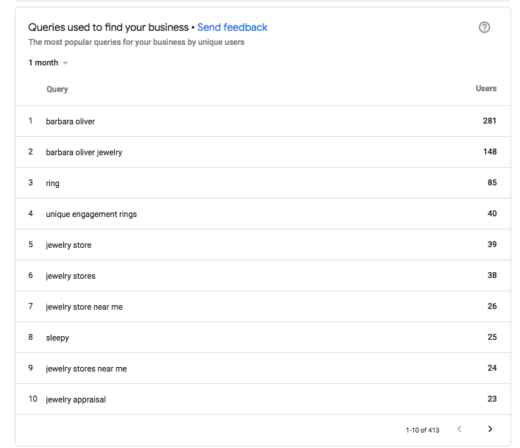The width and height of the screenshot is (520, 448).
Task: Open the help question mark icon
Action: coord(484,27)
